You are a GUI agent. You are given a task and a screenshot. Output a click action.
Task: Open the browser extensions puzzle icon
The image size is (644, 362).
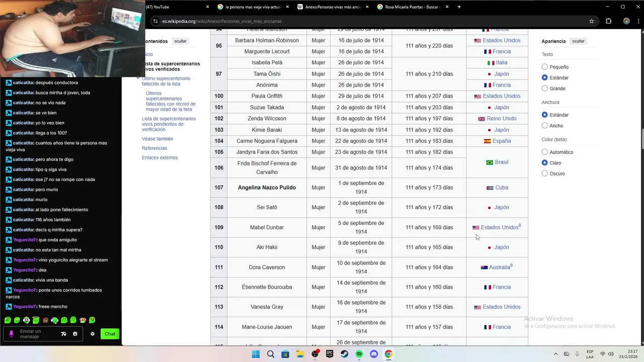608,21
